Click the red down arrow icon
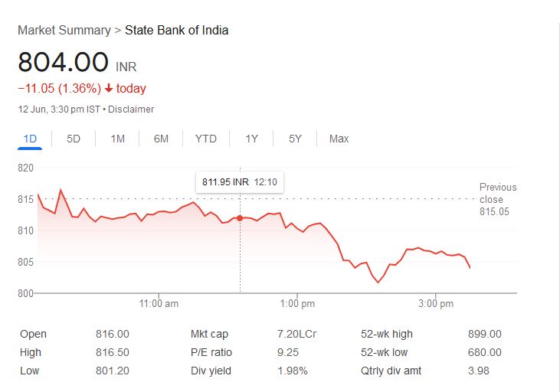 pyautogui.click(x=109, y=89)
